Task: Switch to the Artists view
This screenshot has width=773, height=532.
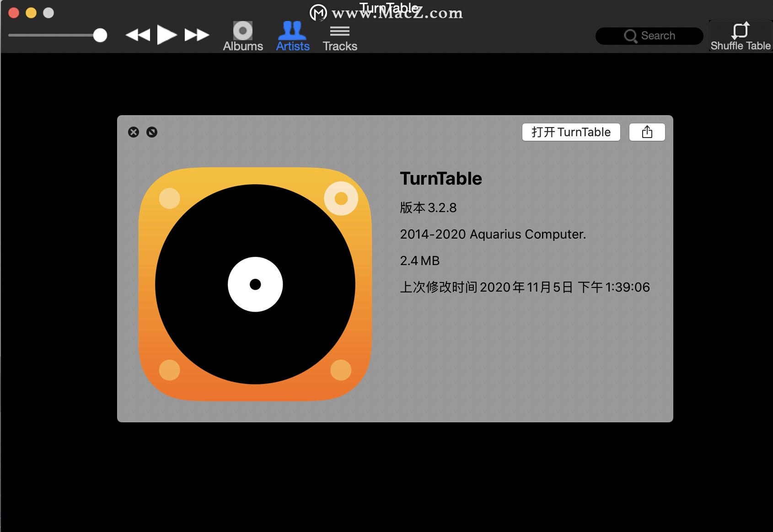Action: pos(293,37)
